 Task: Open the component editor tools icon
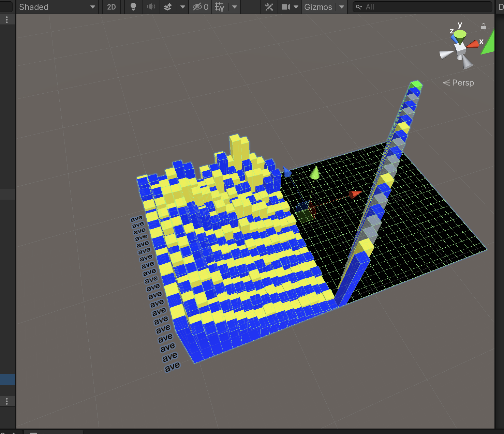269,7
